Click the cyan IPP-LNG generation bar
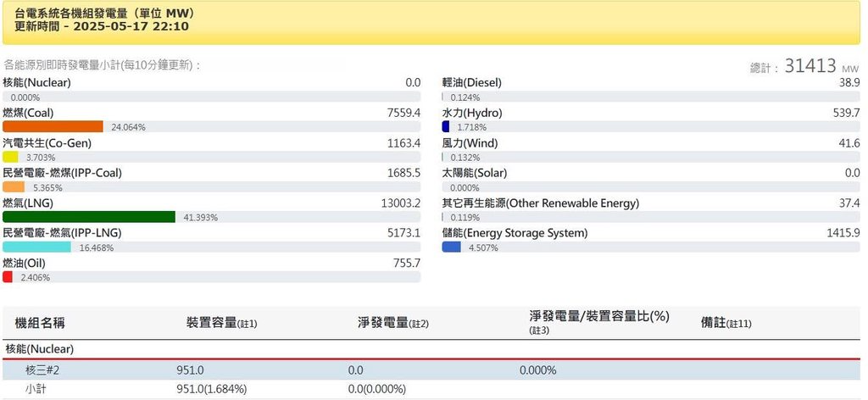 click(x=36, y=247)
